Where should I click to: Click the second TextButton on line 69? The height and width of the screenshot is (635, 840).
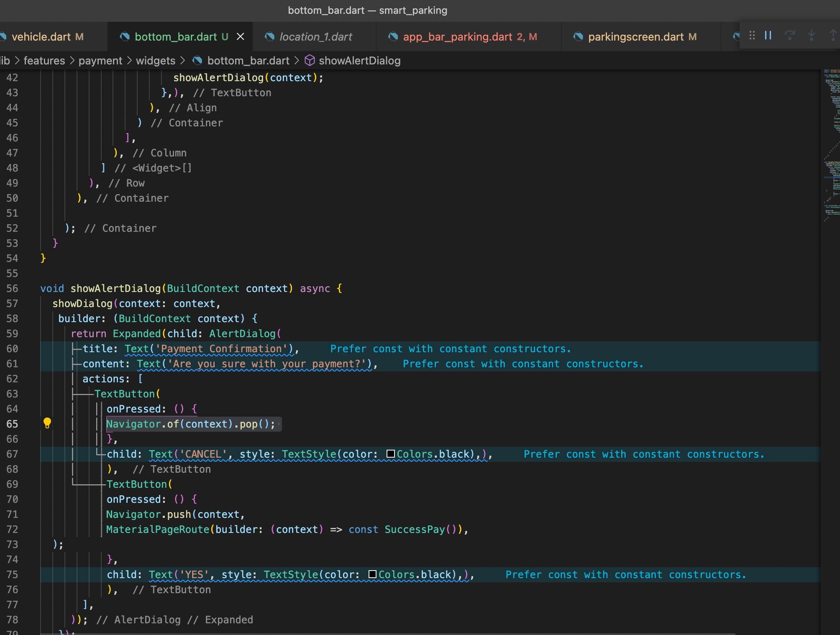coord(137,484)
